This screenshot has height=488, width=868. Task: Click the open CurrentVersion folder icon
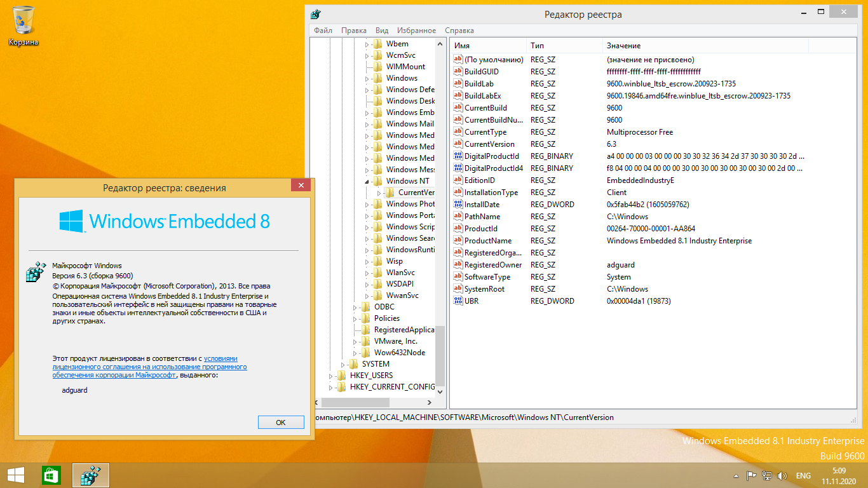pyautogui.click(x=390, y=193)
